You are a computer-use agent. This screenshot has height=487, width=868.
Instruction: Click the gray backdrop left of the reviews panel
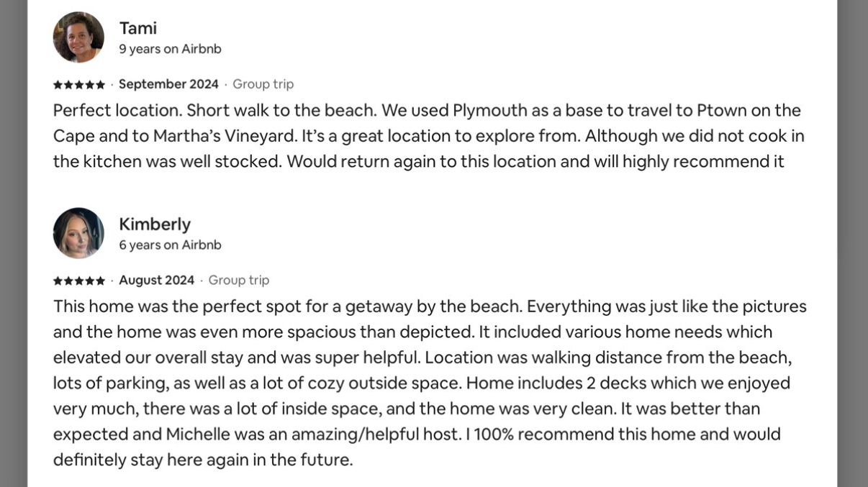click(13, 243)
